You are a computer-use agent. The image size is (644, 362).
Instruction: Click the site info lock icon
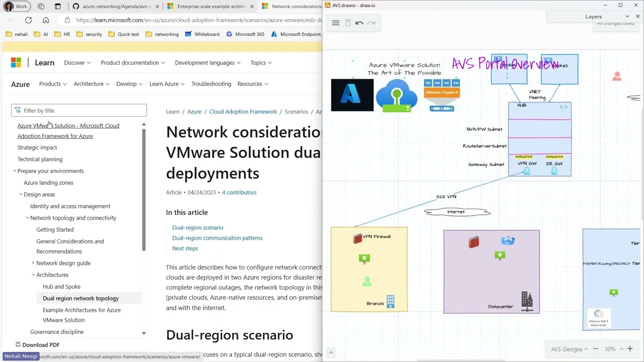pos(67,20)
